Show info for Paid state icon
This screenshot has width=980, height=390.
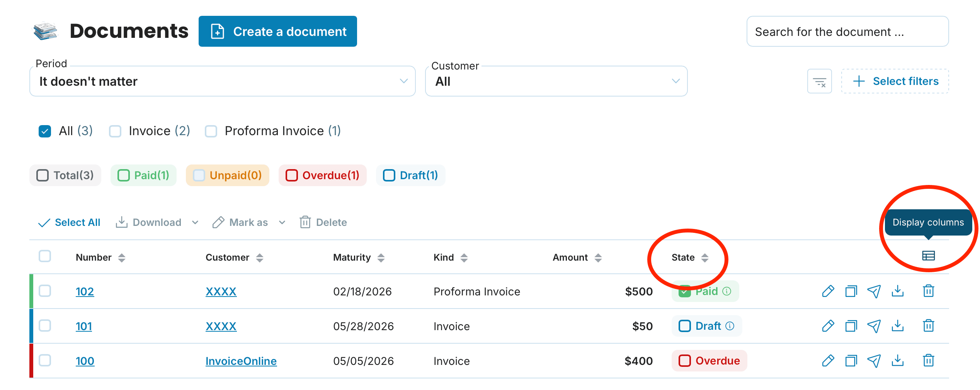coord(727,291)
